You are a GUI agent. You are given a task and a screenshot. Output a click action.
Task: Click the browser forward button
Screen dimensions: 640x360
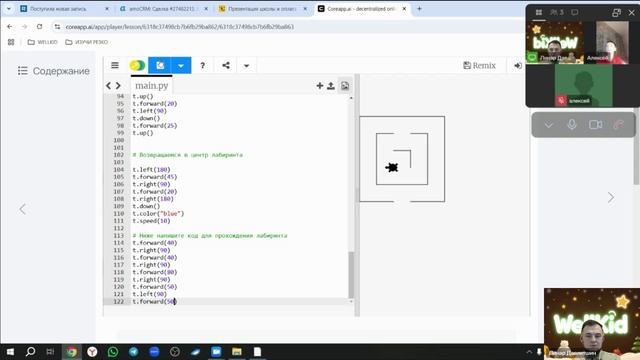pos(24,27)
